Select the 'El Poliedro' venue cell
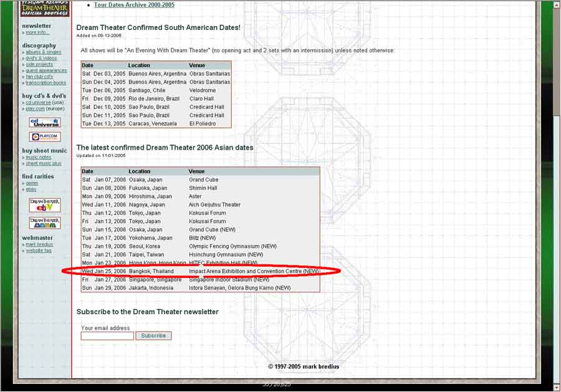 coord(203,123)
